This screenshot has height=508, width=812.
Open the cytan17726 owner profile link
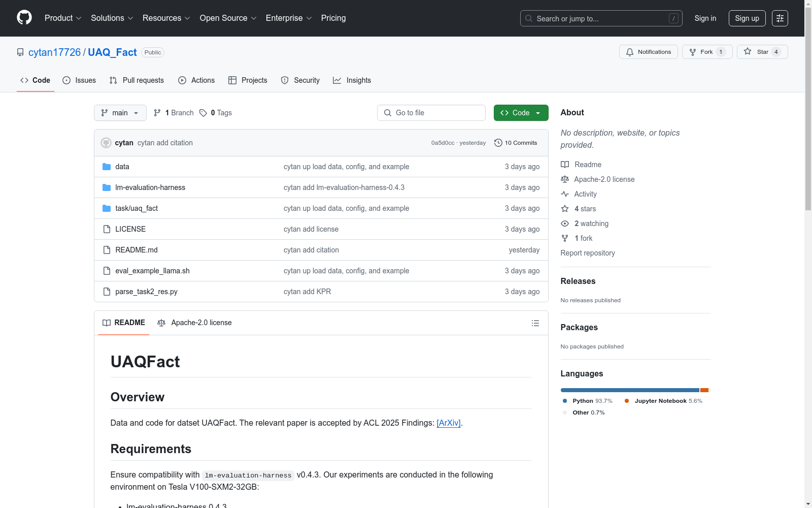[55, 52]
